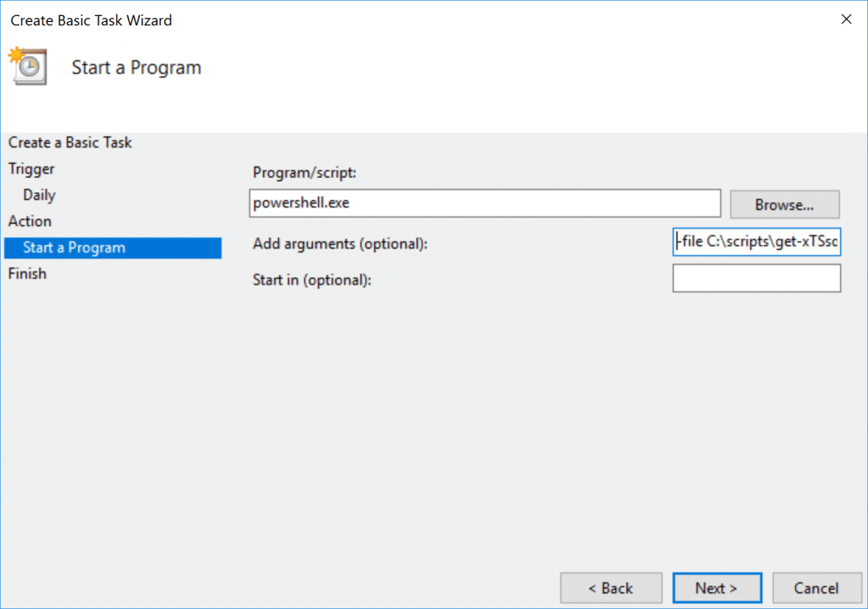The width and height of the screenshot is (868, 609).
Task: Select "Action" in the wizard steps
Action: (x=30, y=221)
